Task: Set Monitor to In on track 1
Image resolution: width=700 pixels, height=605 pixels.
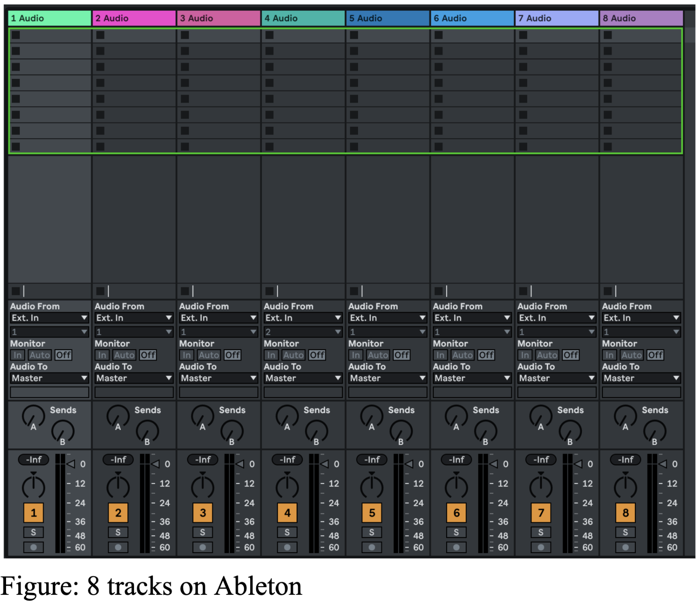Action: point(17,355)
